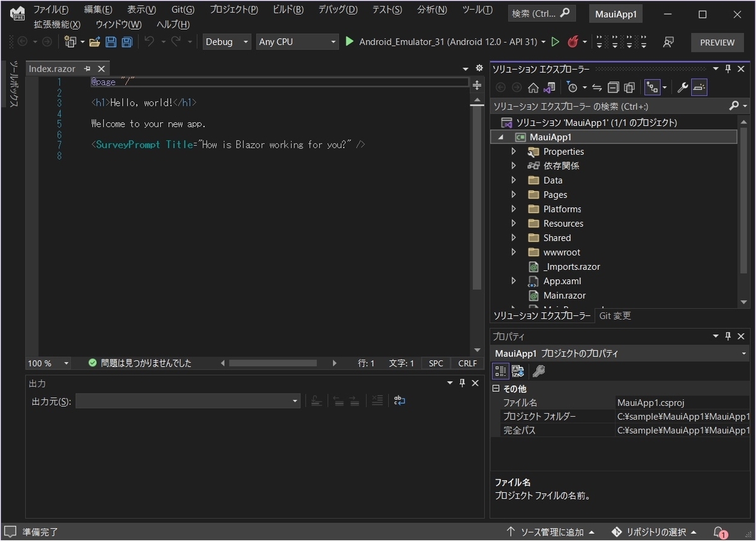Click the green Start debugging play arrow
The width and height of the screenshot is (756, 542).
point(350,42)
